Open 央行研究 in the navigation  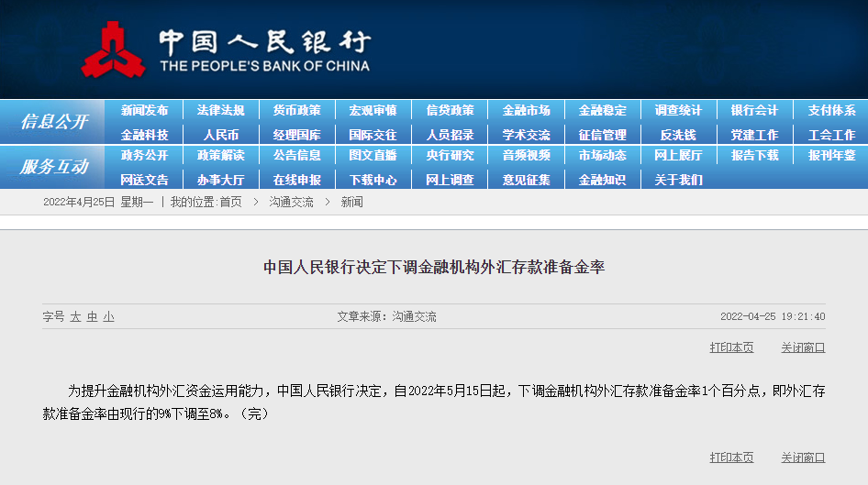click(x=450, y=156)
